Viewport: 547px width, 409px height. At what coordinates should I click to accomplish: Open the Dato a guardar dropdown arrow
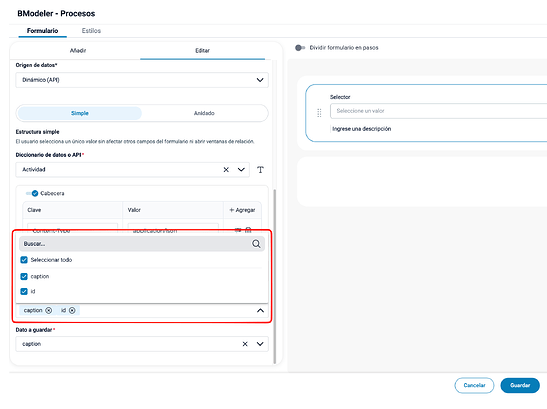tap(260, 344)
